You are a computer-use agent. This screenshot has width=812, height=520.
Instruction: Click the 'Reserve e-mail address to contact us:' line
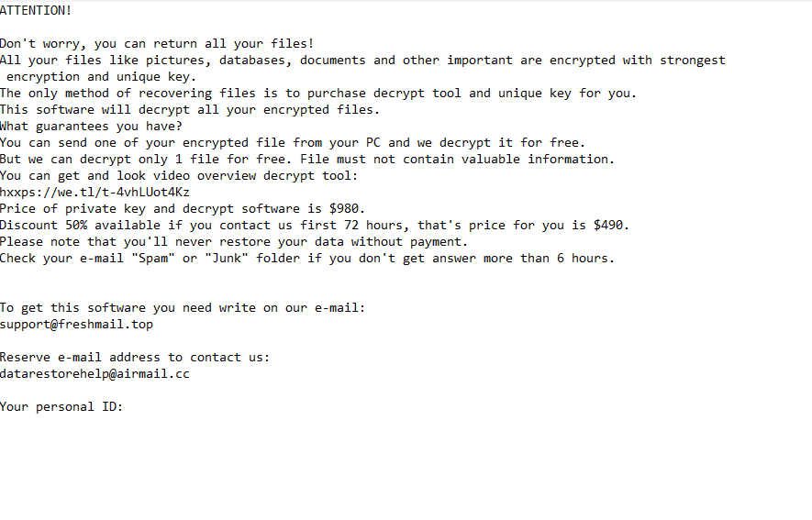pos(135,358)
